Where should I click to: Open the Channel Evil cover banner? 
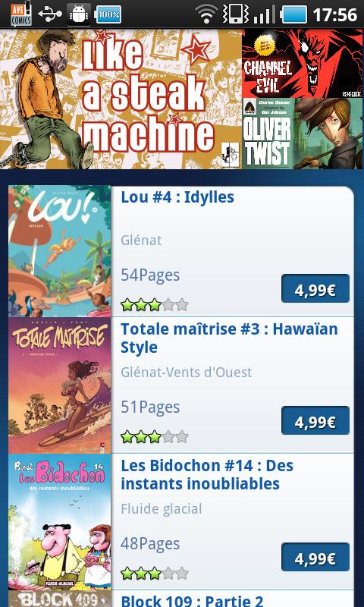(303, 63)
